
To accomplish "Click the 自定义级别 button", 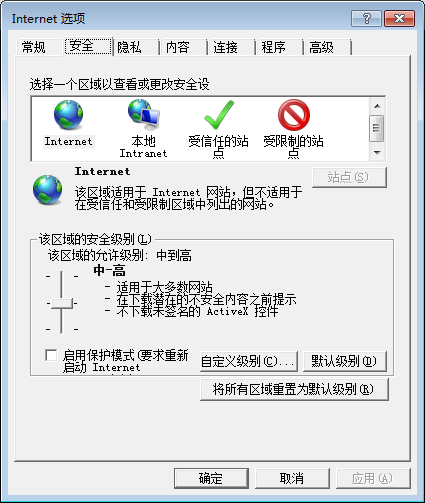I will pos(249,361).
